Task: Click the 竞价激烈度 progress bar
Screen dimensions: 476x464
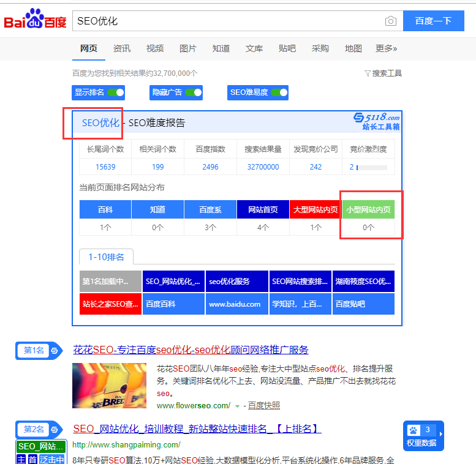Action: pyautogui.click(x=372, y=167)
